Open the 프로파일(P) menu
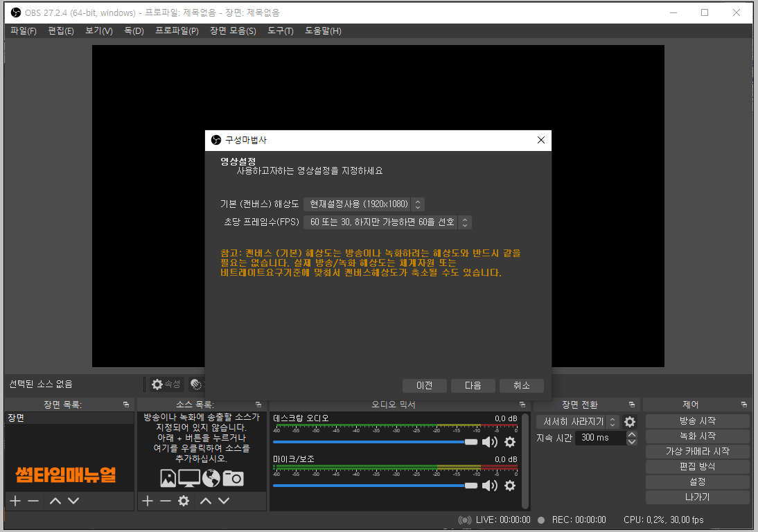The image size is (758, 532). pyautogui.click(x=177, y=31)
